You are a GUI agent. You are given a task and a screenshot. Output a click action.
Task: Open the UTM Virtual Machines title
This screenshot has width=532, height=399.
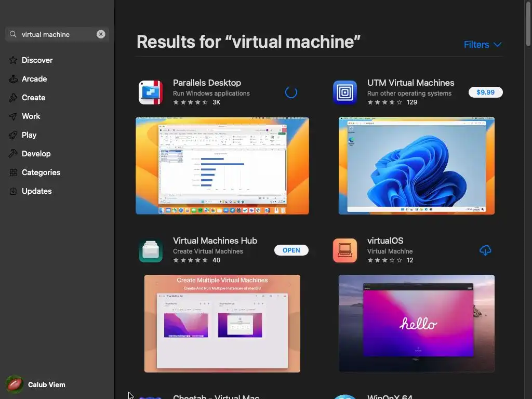tap(410, 83)
